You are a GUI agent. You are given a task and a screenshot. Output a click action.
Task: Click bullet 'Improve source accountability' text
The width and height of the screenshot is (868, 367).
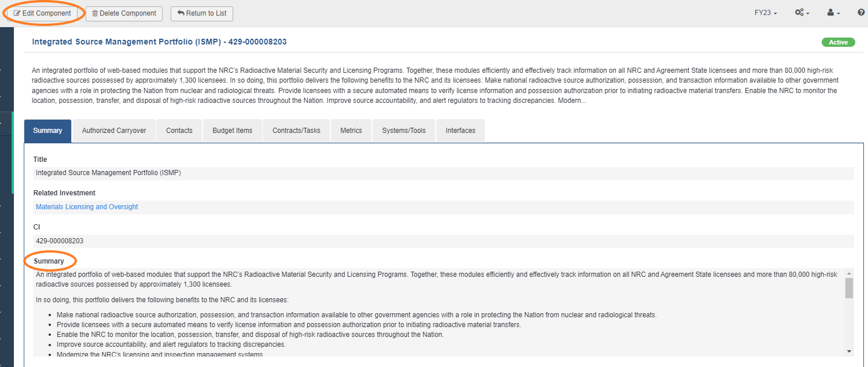click(171, 344)
